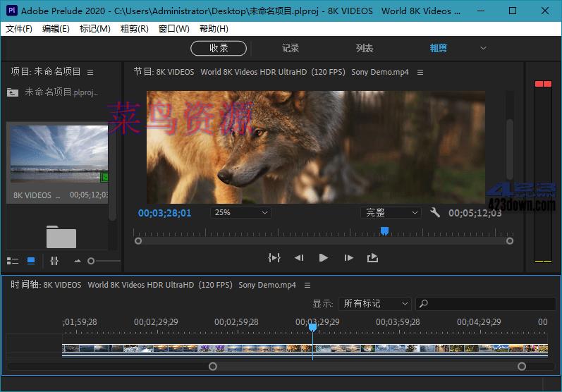Viewport: 562px width, 392px height.
Task: Step back one frame
Action: (x=299, y=258)
